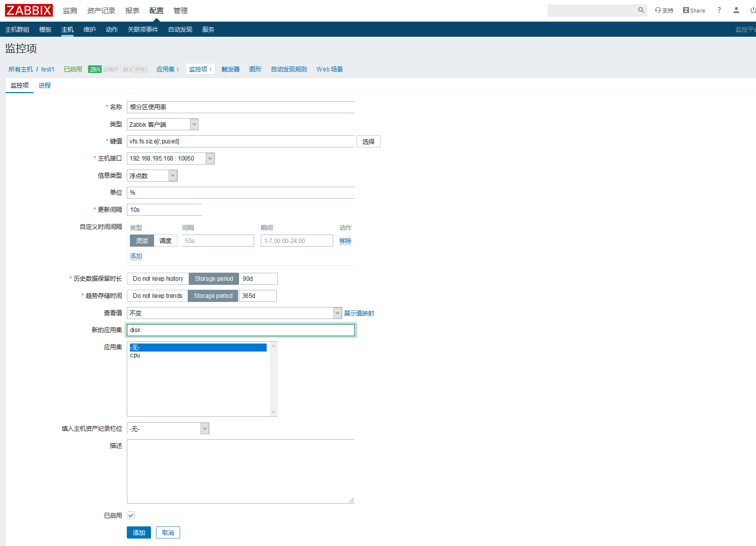Click the blue 添加 submit button
Image resolution: width=756 pixels, height=546 pixels.
pyautogui.click(x=139, y=532)
